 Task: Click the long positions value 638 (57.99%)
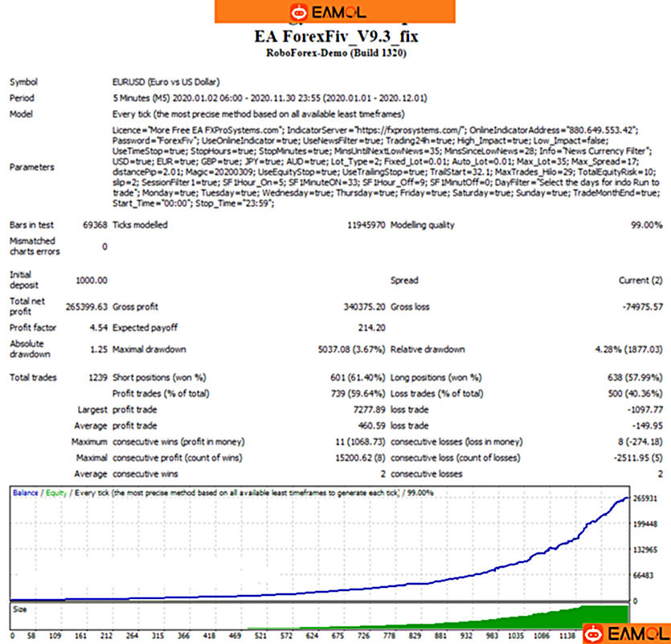point(635,377)
